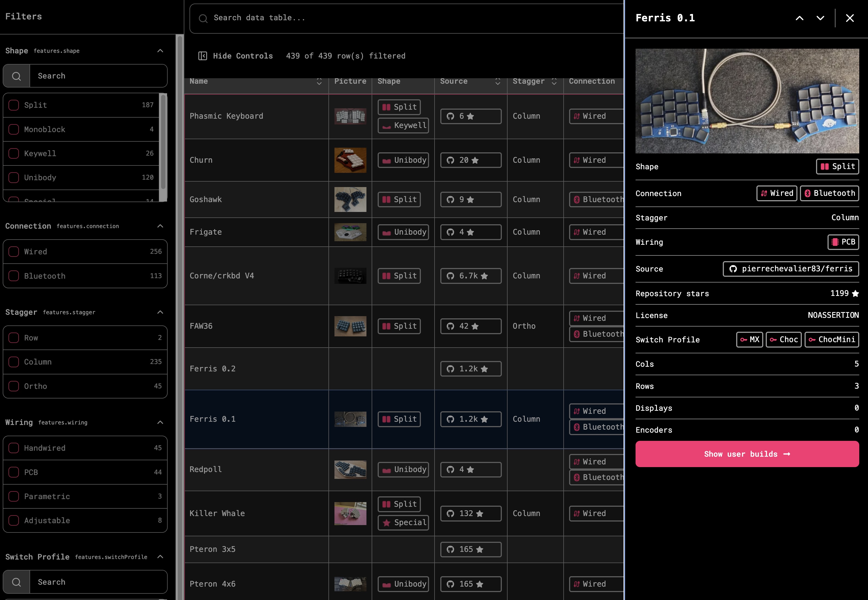Click the Special badge in Killer Whale row
The width and height of the screenshot is (868, 600).
click(403, 523)
